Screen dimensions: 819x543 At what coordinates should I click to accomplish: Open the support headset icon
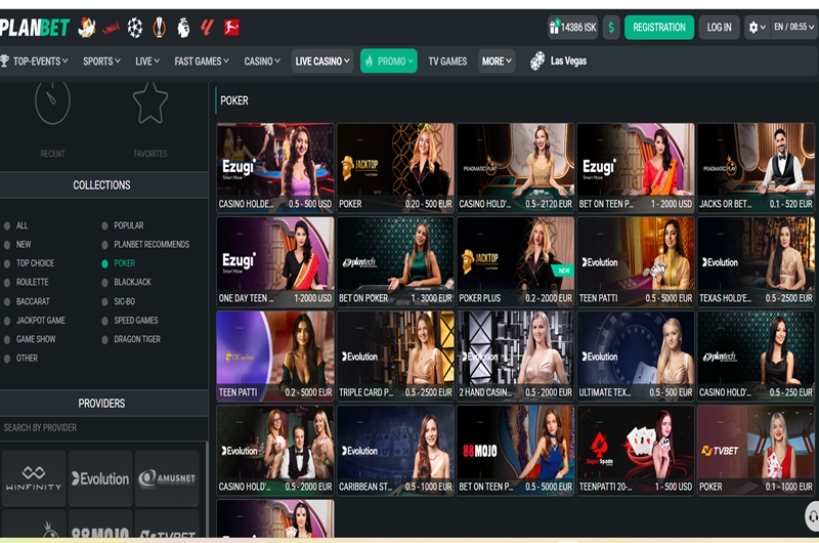coord(812,516)
